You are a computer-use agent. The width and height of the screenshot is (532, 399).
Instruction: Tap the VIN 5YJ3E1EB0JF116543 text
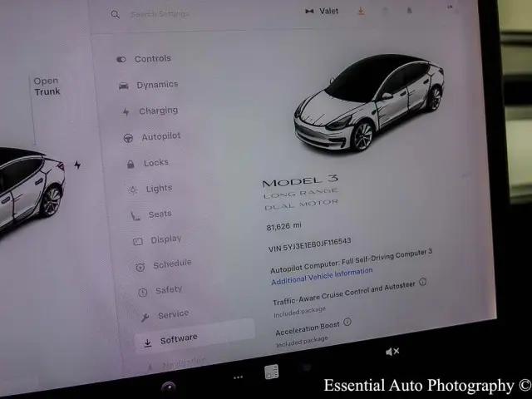click(309, 244)
